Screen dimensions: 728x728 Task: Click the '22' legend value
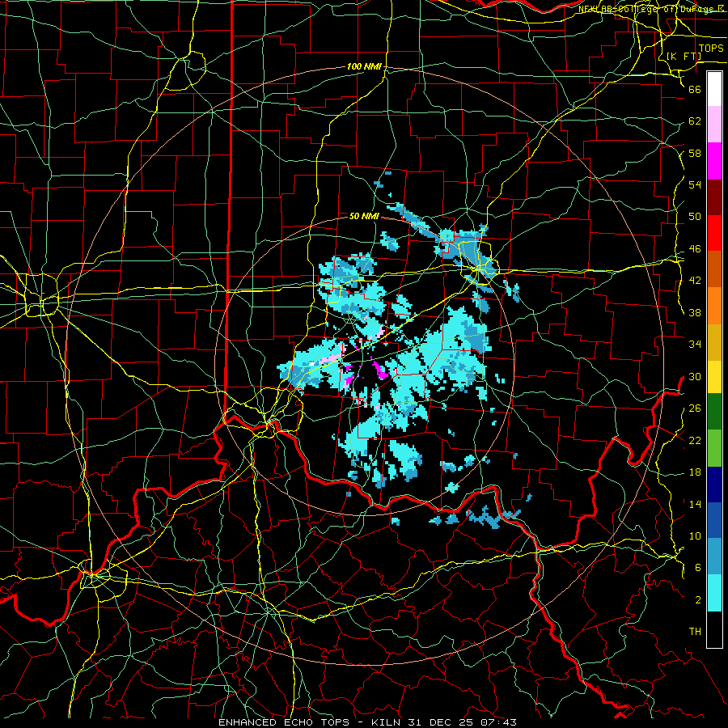[x=695, y=441]
